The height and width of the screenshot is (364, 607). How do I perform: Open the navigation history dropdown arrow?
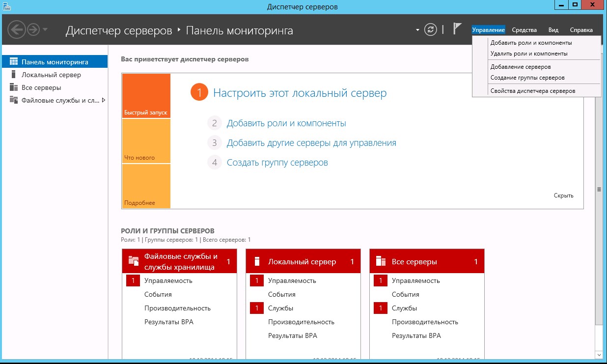46,29
